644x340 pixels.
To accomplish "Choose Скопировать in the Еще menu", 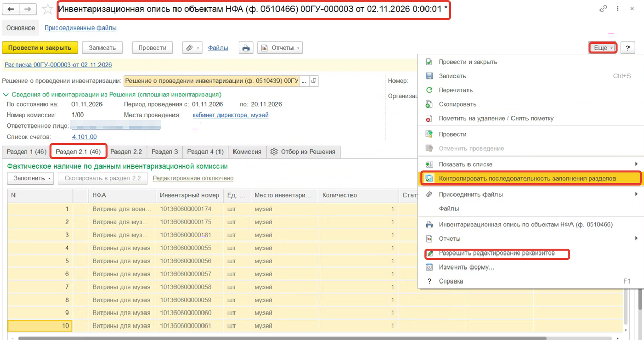I will (531, 104).
